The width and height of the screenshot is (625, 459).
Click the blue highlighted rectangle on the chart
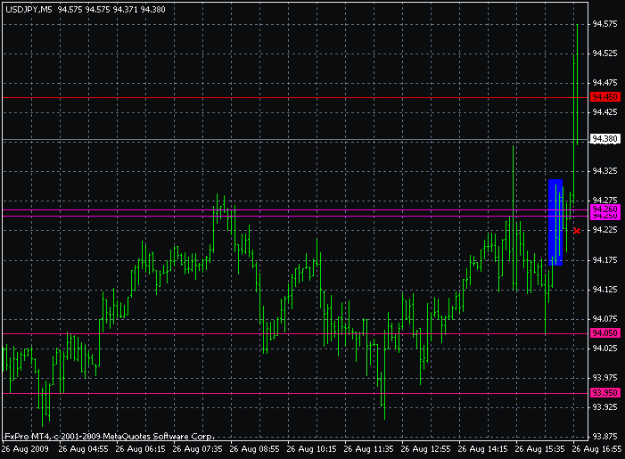click(555, 222)
